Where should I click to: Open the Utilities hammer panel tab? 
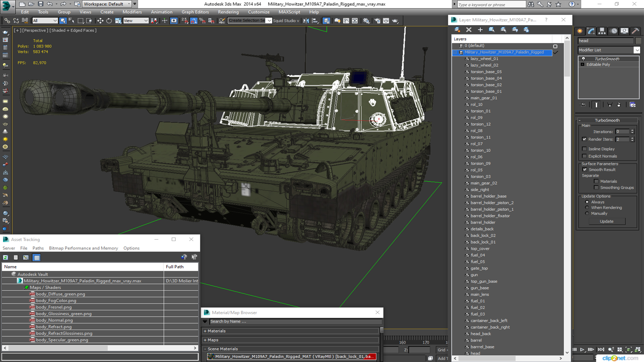[x=635, y=31]
